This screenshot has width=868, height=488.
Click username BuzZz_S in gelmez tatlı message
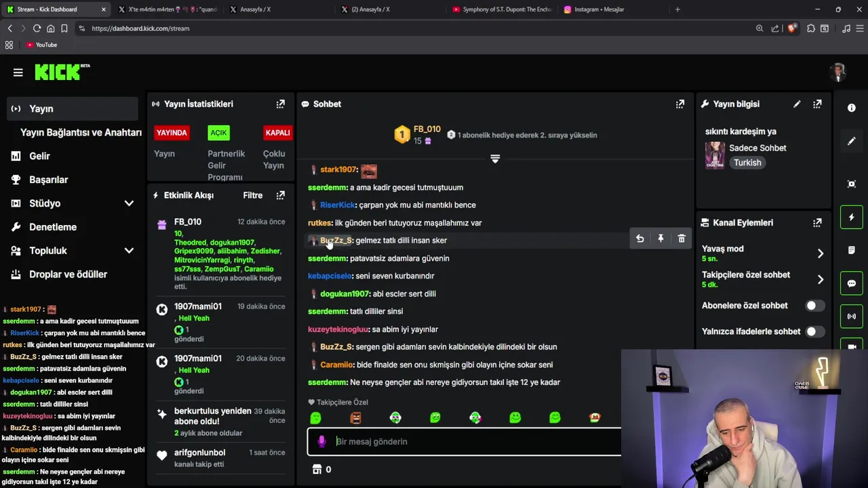coord(336,241)
